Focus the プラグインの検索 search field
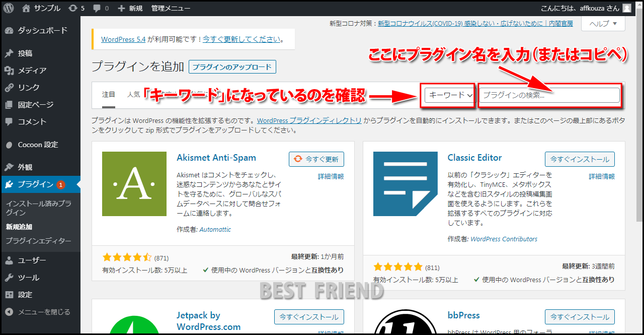The width and height of the screenshot is (644, 335). [549, 95]
